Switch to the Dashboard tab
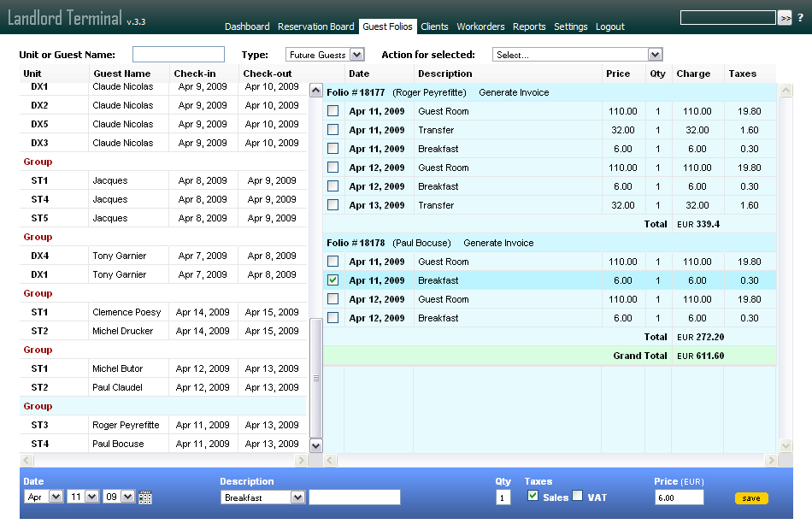812x524 pixels. [x=247, y=26]
